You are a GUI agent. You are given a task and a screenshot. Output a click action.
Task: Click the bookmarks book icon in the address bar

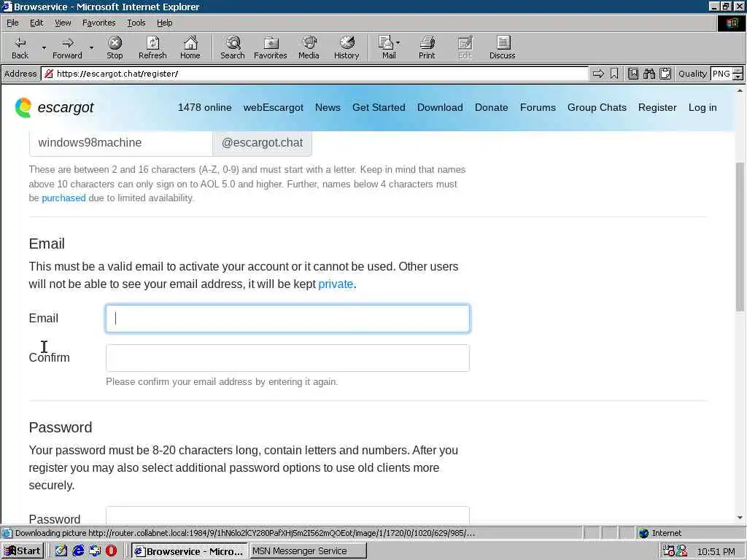tap(632, 74)
